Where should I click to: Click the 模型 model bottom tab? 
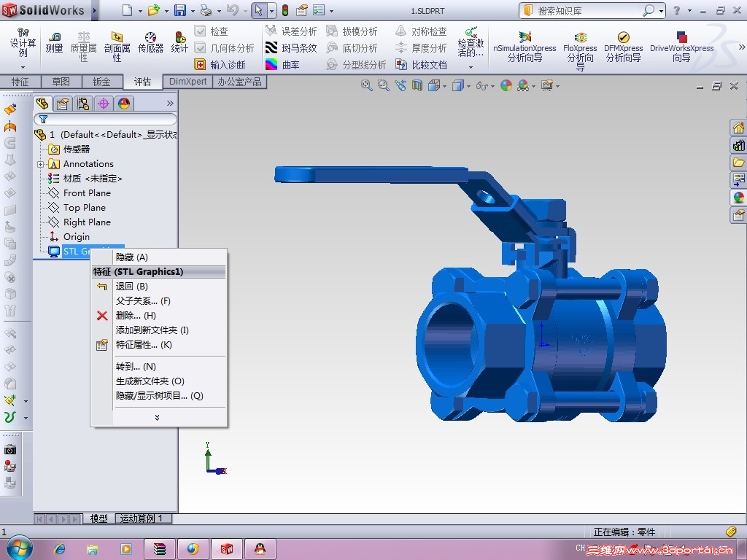point(99,518)
